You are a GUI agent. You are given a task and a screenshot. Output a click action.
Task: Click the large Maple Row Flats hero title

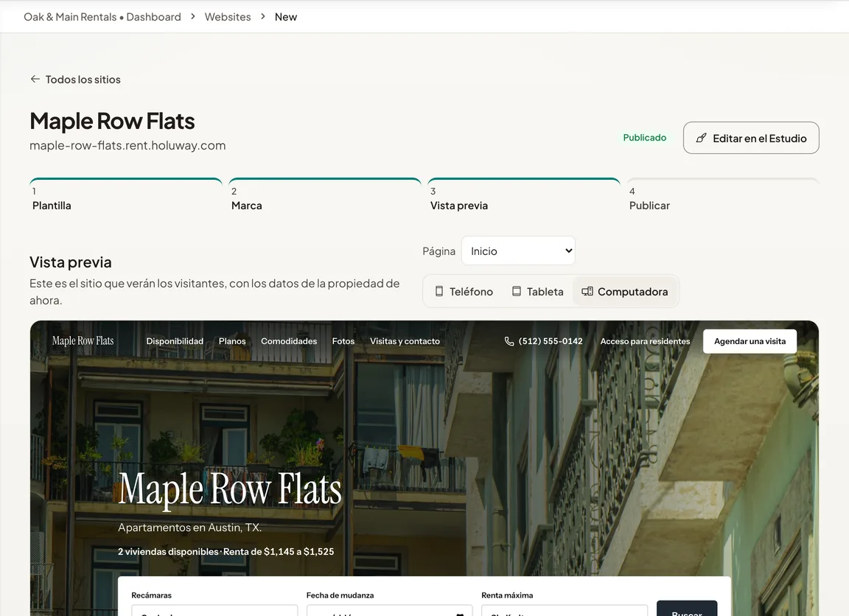230,489
